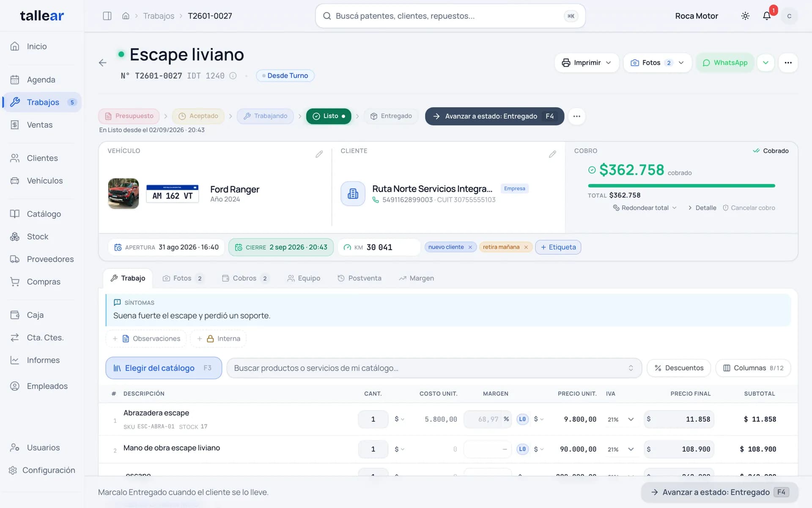Image resolution: width=812 pixels, height=508 pixels.
Task: Switch to Equipo tab
Action: (x=304, y=278)
